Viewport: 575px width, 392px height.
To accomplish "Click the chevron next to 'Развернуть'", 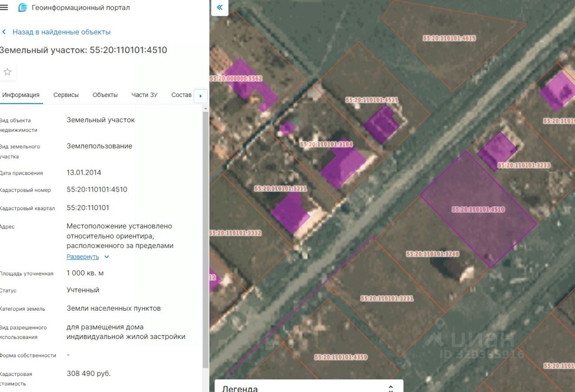I will [106, 257].
